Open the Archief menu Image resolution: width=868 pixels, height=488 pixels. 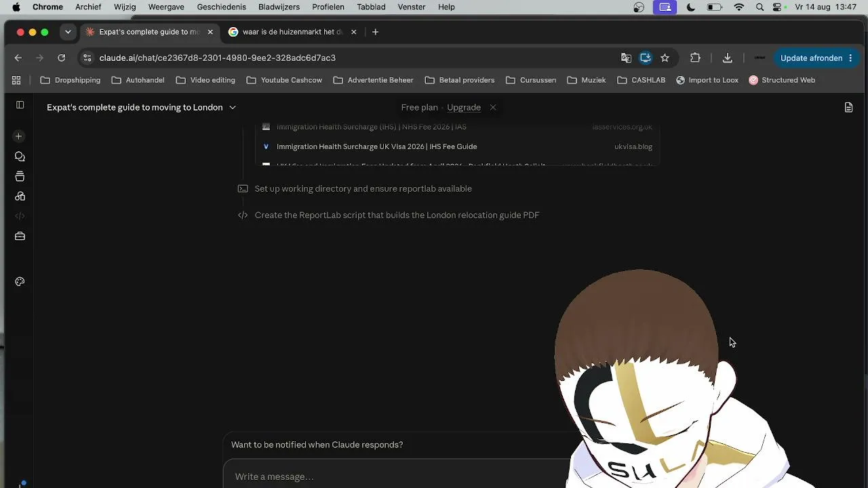88,7
